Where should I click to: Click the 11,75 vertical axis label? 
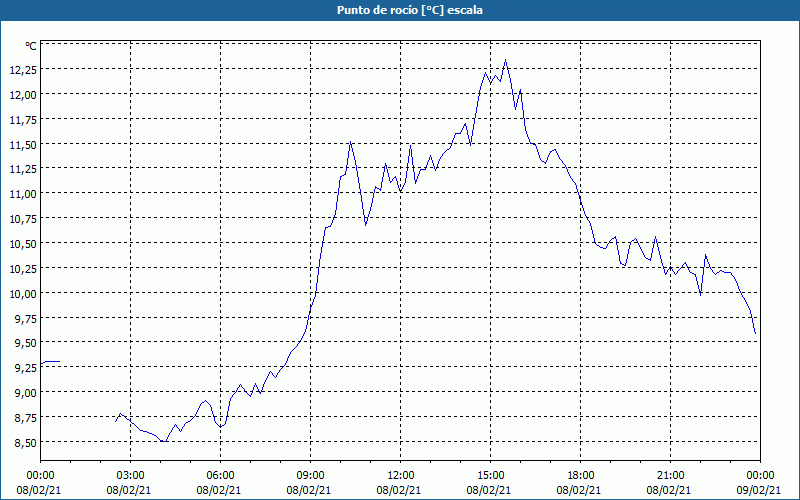(x=23, y=120)
